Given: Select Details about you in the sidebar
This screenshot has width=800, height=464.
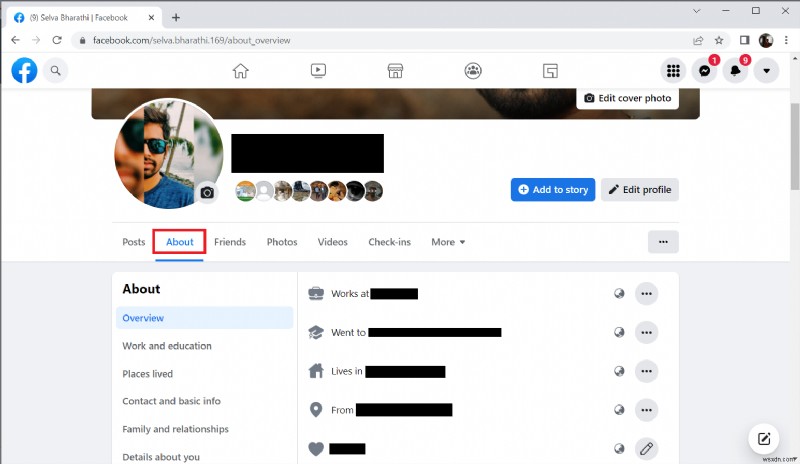Looking at the screenshot, I should [161, 457].
